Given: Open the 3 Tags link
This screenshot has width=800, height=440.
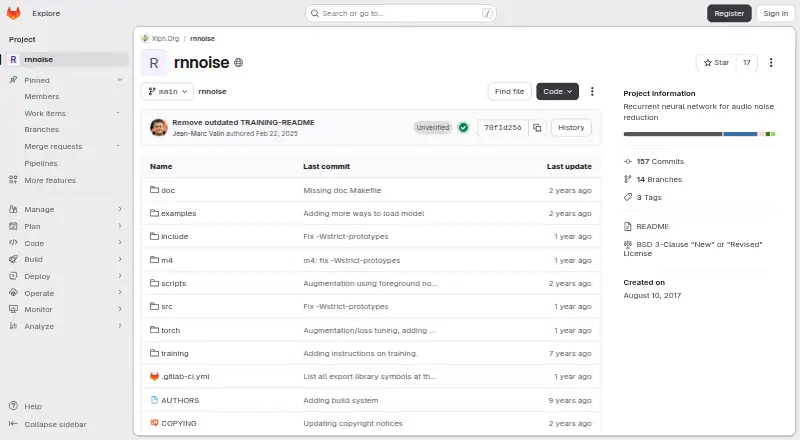Looking at the screenshot, I should pyautogui.click(x=648, y=197).
